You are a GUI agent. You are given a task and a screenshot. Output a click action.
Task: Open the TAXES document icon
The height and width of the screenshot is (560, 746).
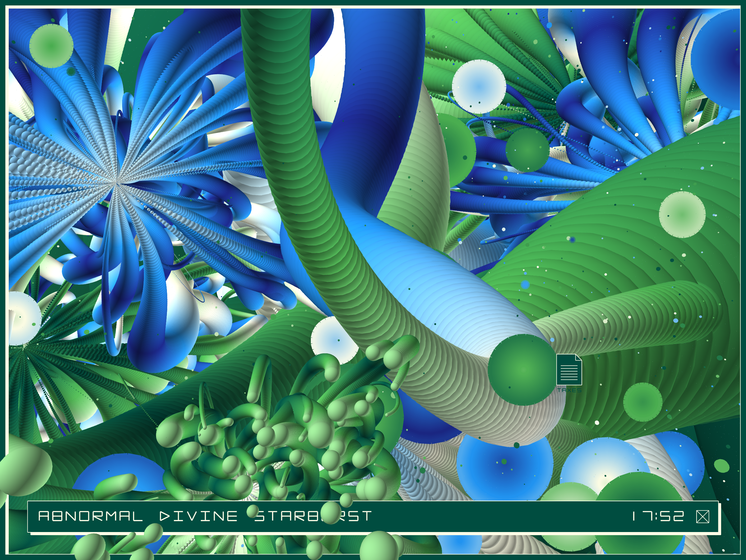click(569, 370)
